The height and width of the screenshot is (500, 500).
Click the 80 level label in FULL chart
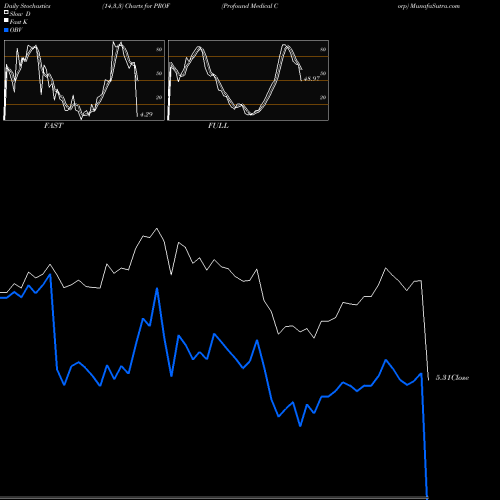(323, 49)
